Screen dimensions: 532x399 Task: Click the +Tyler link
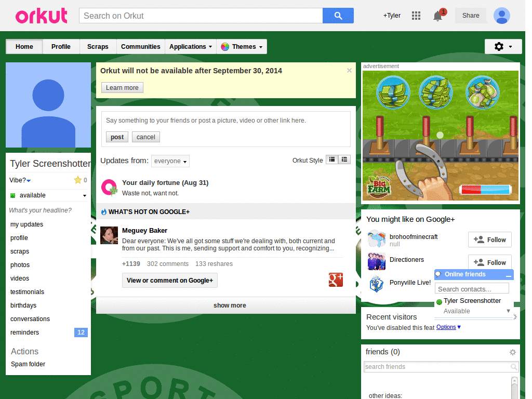pos(392,16)
